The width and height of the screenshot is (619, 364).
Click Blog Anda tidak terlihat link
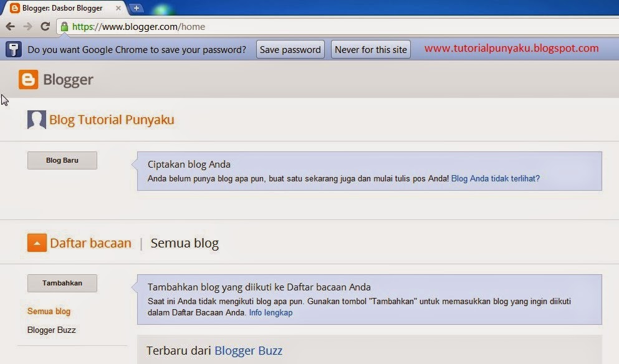494,178
